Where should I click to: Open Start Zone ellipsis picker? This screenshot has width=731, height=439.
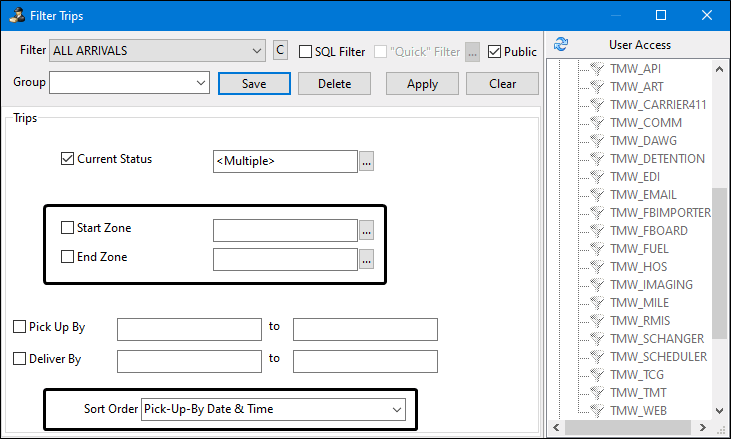[x=366, y=230]
